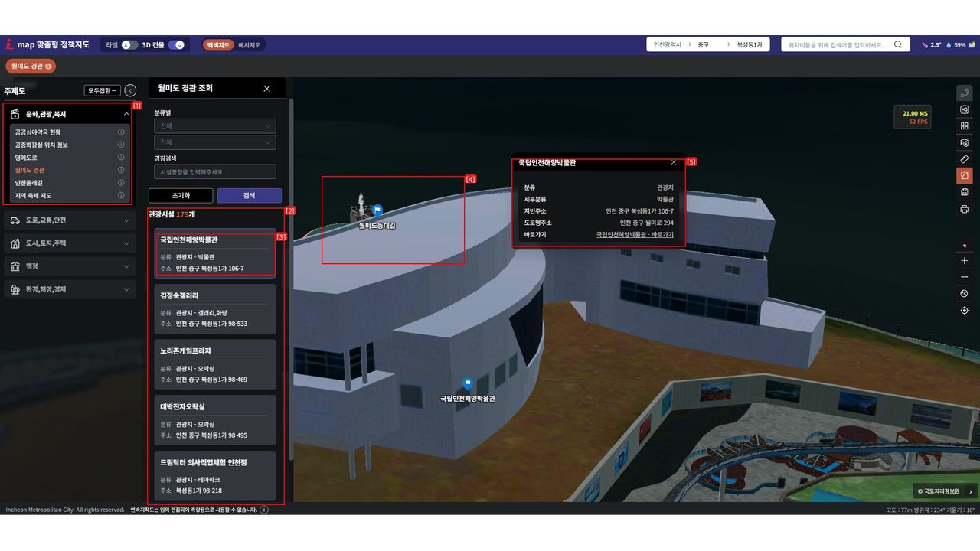The image size is (980, 551).
Task: Zoom out with the minus icon
Action: (x=964, y=277)
